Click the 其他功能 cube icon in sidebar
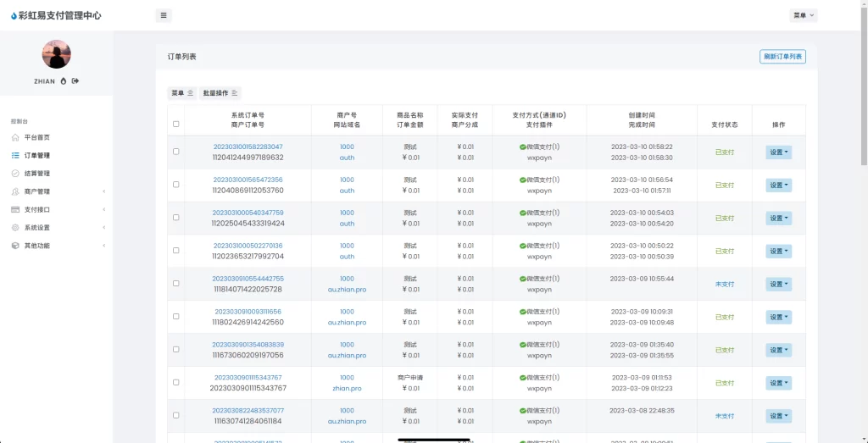This screenshot has height=443, width=868. click(15, 246)
